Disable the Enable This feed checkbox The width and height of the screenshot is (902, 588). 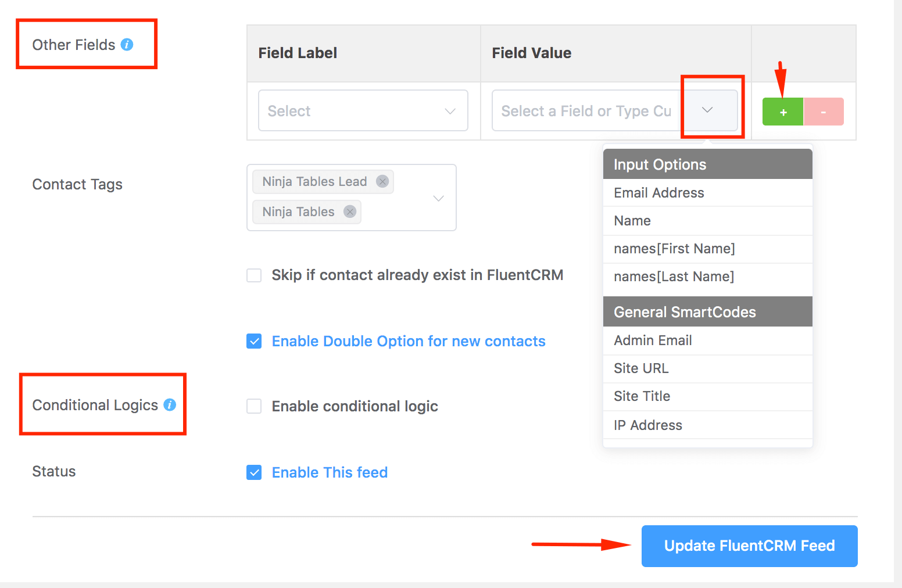point(254,472)
